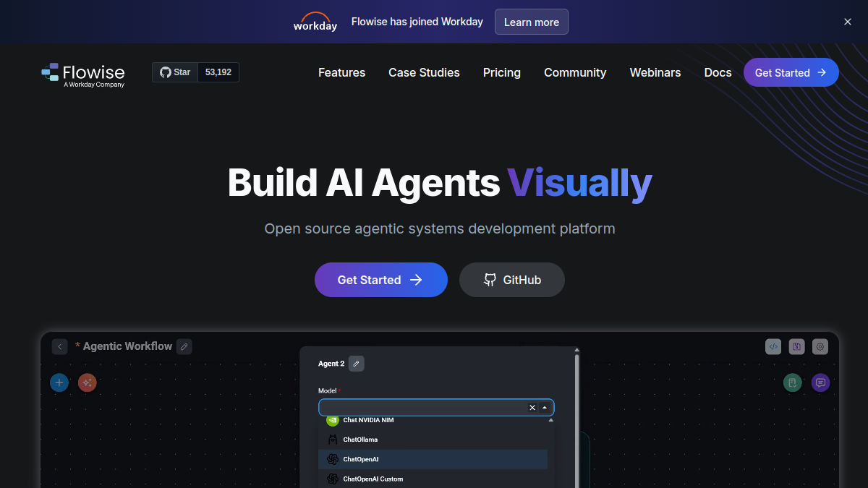Click the Build AI Agents Visually heading
Viewport: 868px width, 488px height.
(x=440, y=182)
